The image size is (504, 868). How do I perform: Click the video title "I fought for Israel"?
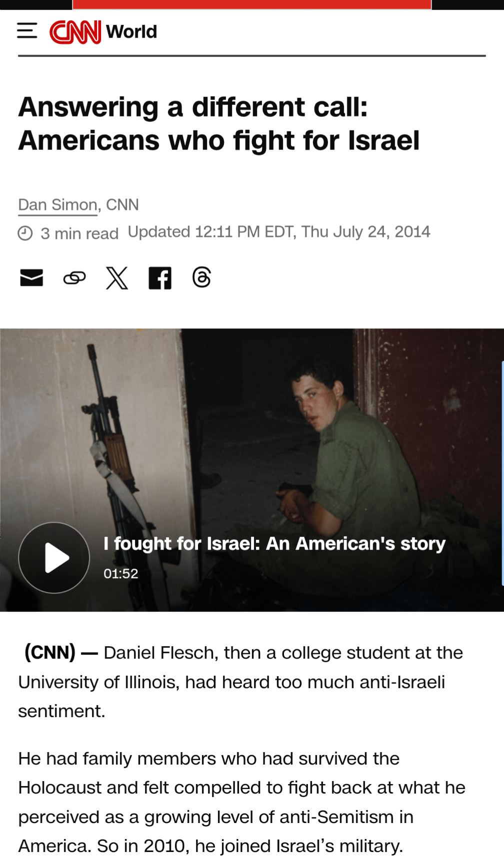coord(274,543)
